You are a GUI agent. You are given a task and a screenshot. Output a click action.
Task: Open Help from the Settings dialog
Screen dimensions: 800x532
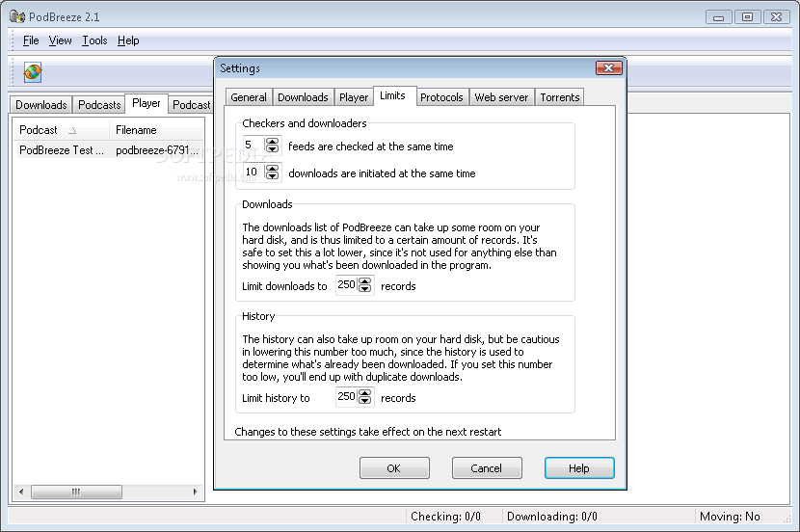click(579, 468)
